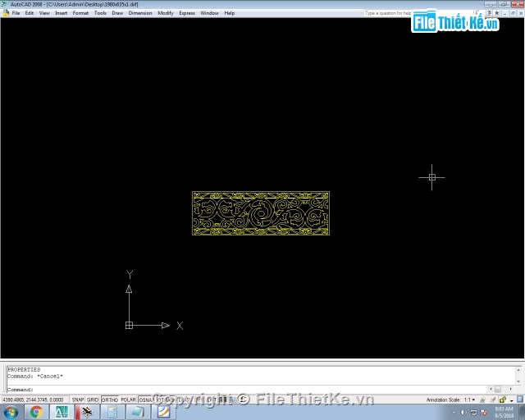Click the Action Center flag icon
Image resolution: width=525 pixels, height=420 pixels.
coord(484,413)
